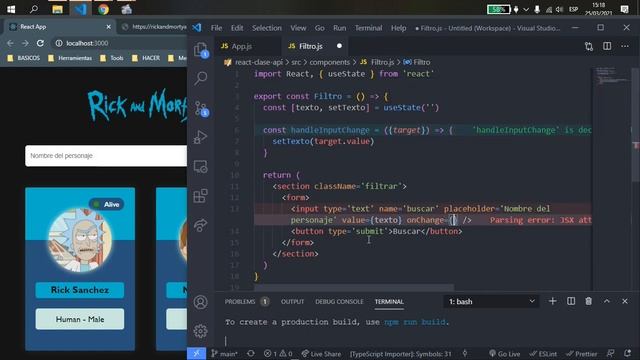Image resolution: width=640 pixels, height=360 pixels.
Task: Click Go Live in status bar
Action: pyautogui.click(x=504, y=353)
